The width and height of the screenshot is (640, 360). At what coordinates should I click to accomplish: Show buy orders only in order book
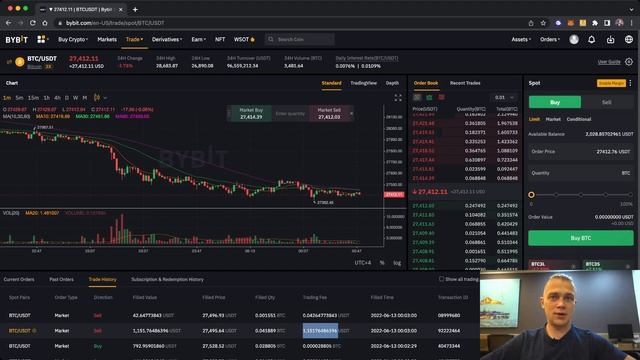(429, 97)
